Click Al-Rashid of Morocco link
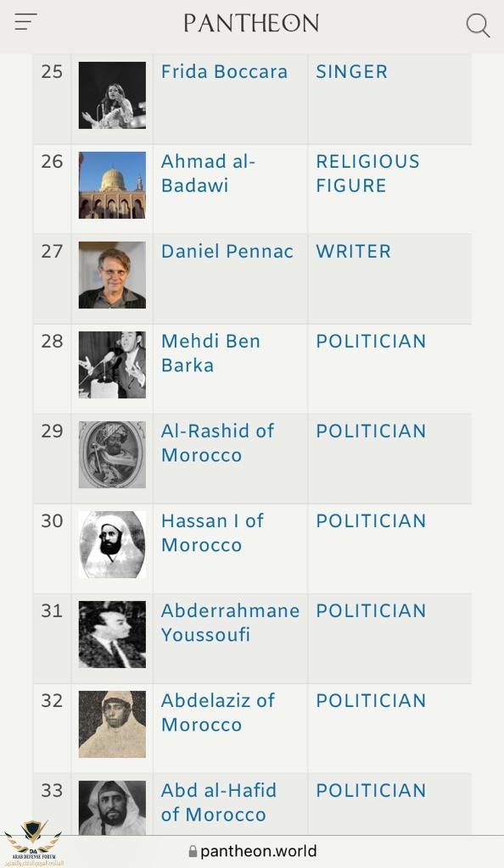The image size is (504, 868). [x=218, y=442]
